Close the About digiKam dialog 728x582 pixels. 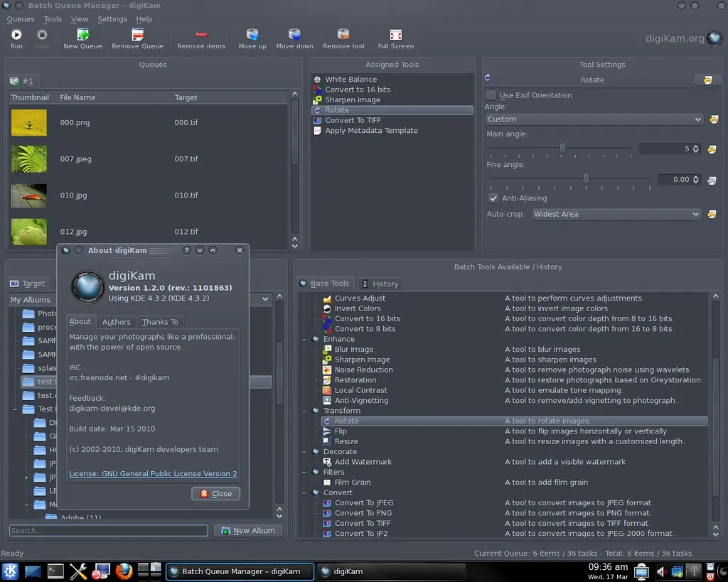(x=216, y=493)
